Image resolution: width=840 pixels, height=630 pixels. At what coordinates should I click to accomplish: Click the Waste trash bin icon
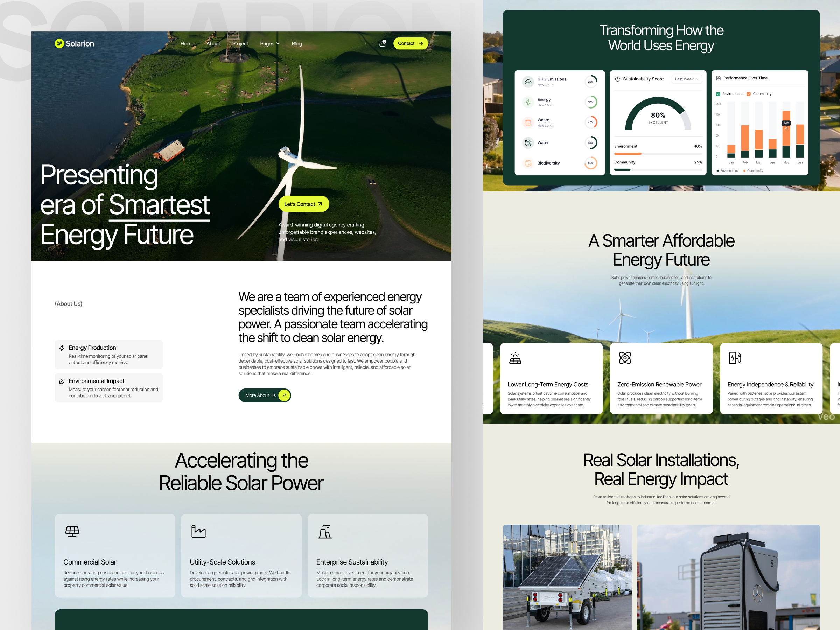pyautogui.click(x=528, y=122)
